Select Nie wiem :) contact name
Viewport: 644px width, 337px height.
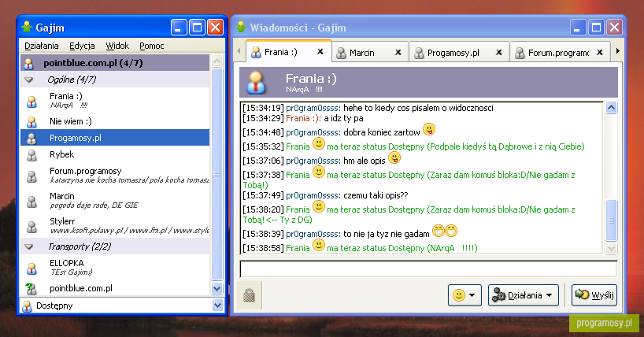click(71, 121)
